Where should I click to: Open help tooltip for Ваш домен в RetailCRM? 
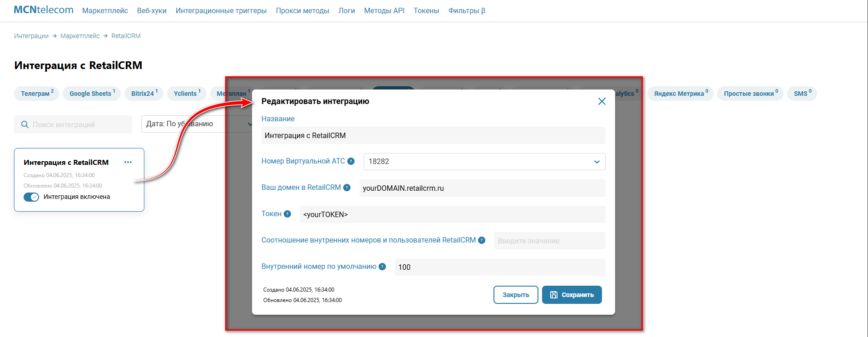(x=347, y=188)
